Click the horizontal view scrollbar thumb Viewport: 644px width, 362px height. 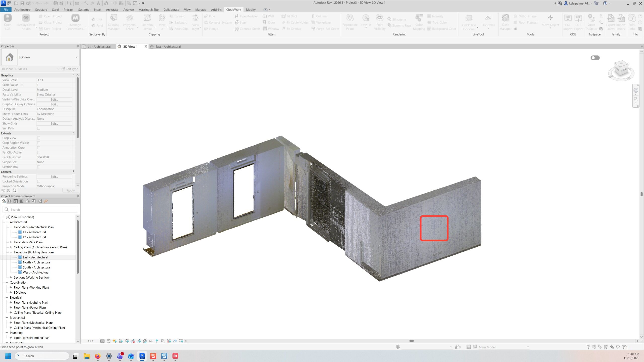point(411,341)
